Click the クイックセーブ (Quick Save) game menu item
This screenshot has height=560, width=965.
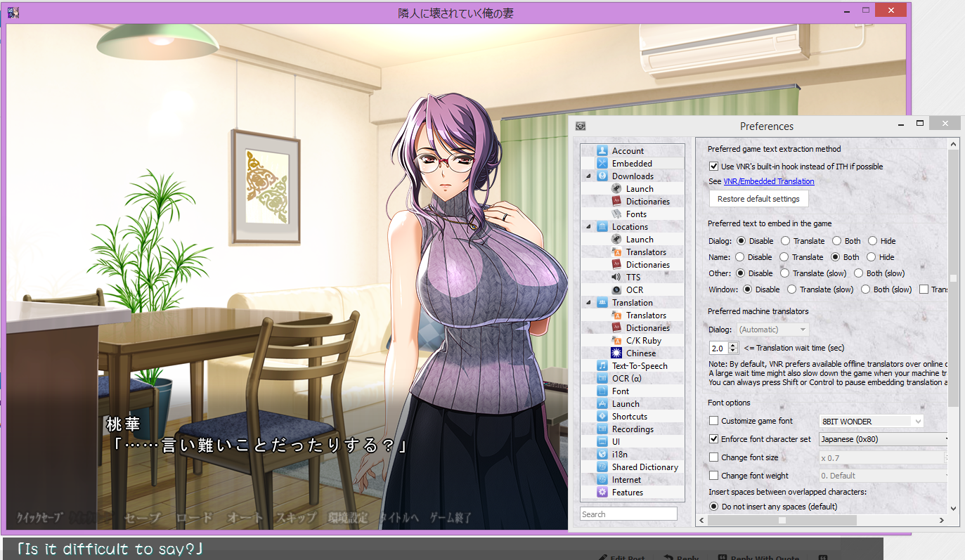(x=40, y=518)
